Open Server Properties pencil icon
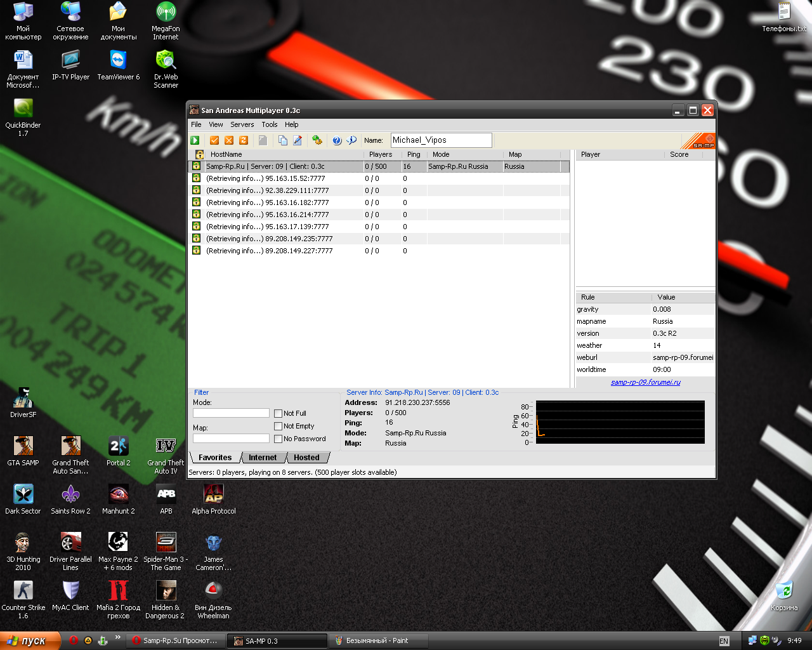The width and height of the screenshot is (812, 650). 298,140
